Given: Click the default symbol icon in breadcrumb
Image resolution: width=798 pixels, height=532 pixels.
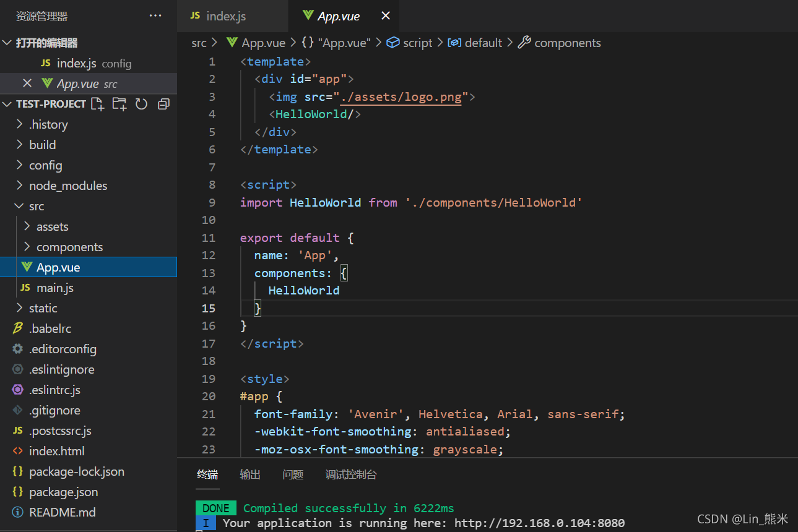Looking at the screenshot, I should pyautogui.click(x=454, y=43).
